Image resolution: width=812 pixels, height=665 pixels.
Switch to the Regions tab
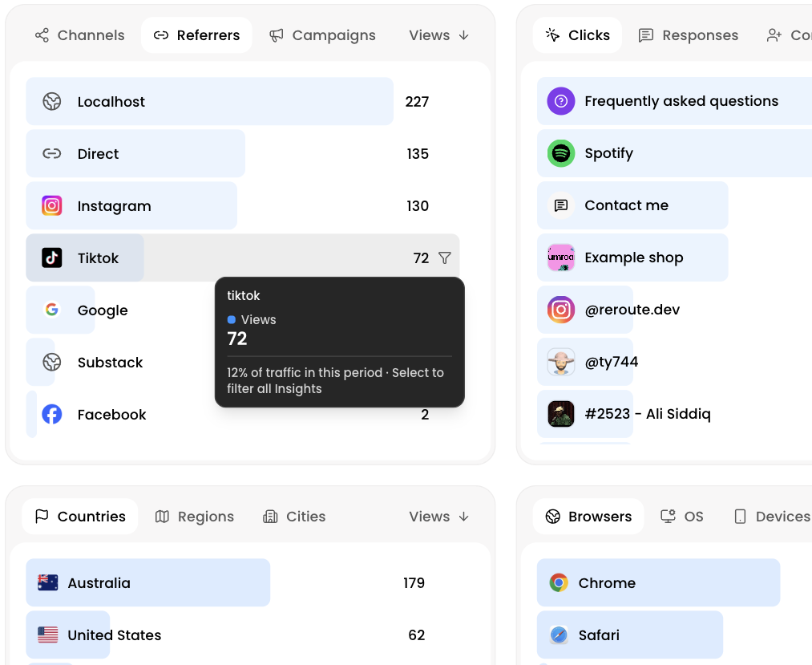tap(194, 517)
